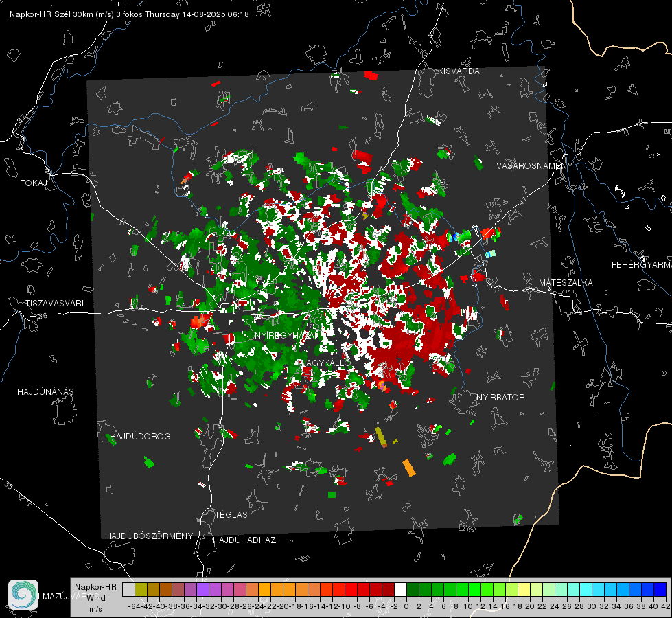Click the TISZAVASVÁRI city label
The height and width of the screenshot is (618, 672).
point(54,304)
